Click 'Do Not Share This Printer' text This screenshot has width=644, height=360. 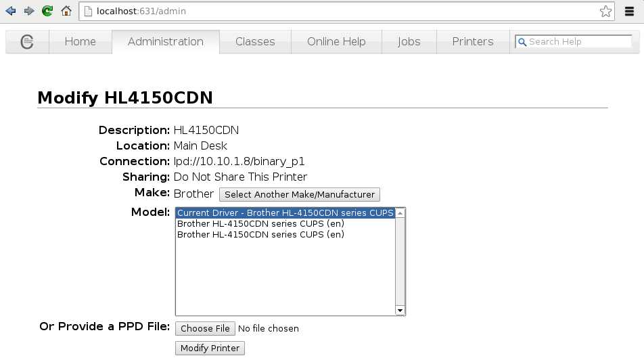[240, 177]
